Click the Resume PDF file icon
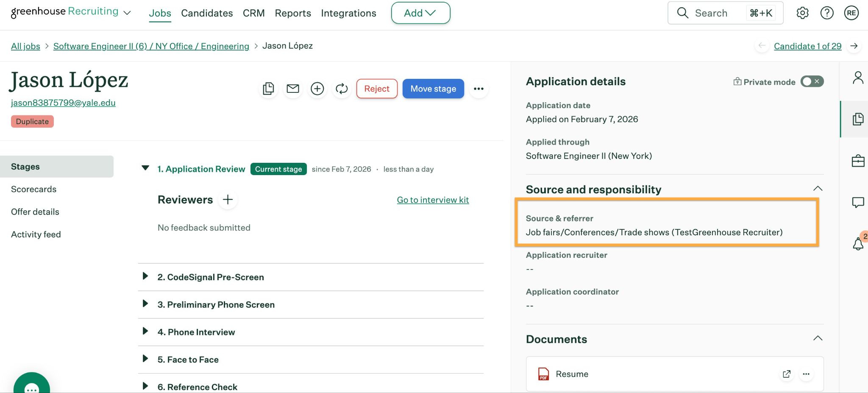 tap(543, 374)
